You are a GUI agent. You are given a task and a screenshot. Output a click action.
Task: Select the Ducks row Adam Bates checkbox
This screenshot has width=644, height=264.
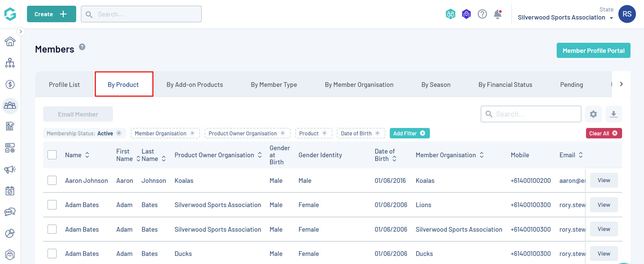52,254
